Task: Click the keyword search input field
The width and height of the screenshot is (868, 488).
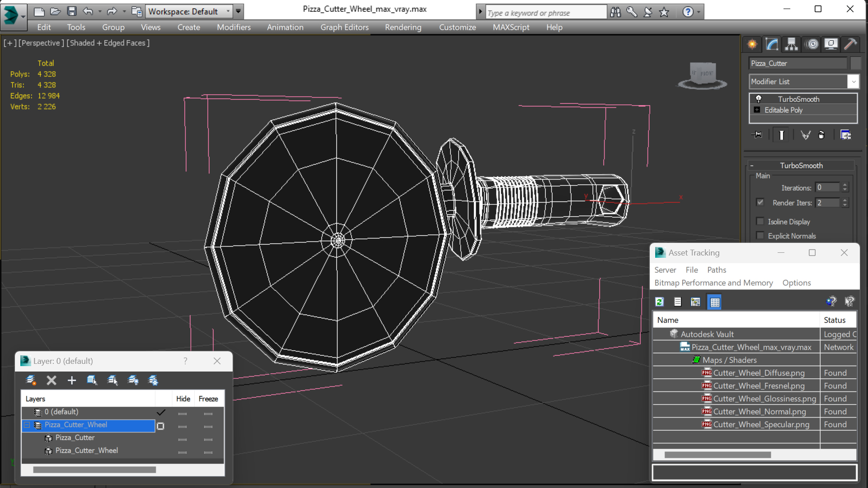Action: click(546, 13)
